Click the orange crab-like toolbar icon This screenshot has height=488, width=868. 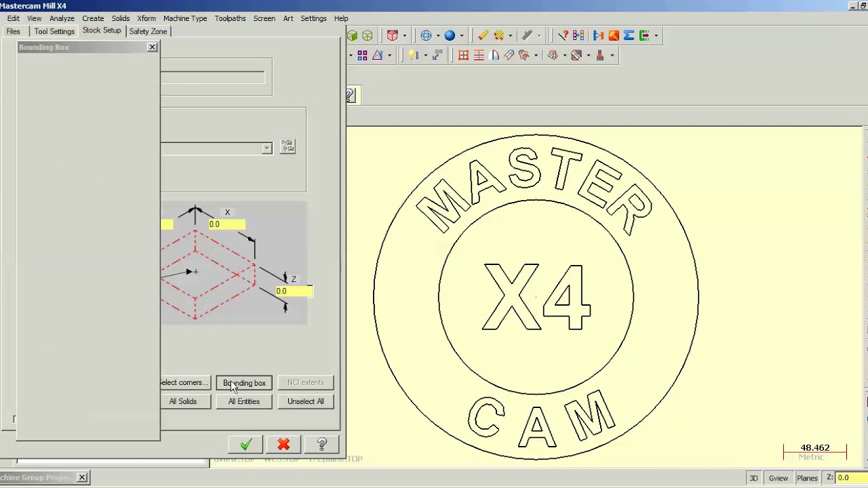[x=524, y=55]
